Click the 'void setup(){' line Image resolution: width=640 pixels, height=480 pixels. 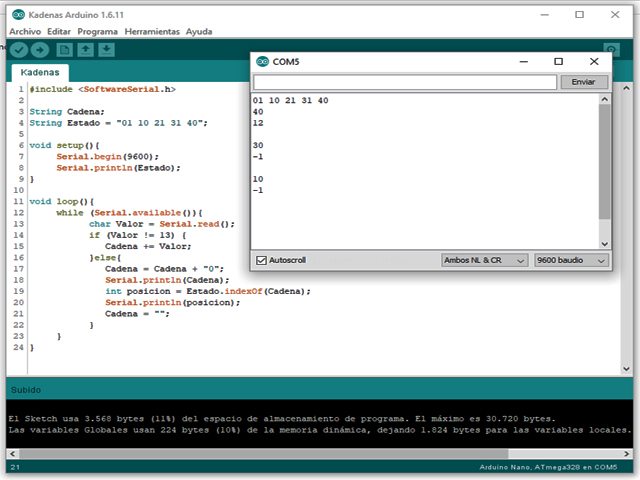pos(64,146)
